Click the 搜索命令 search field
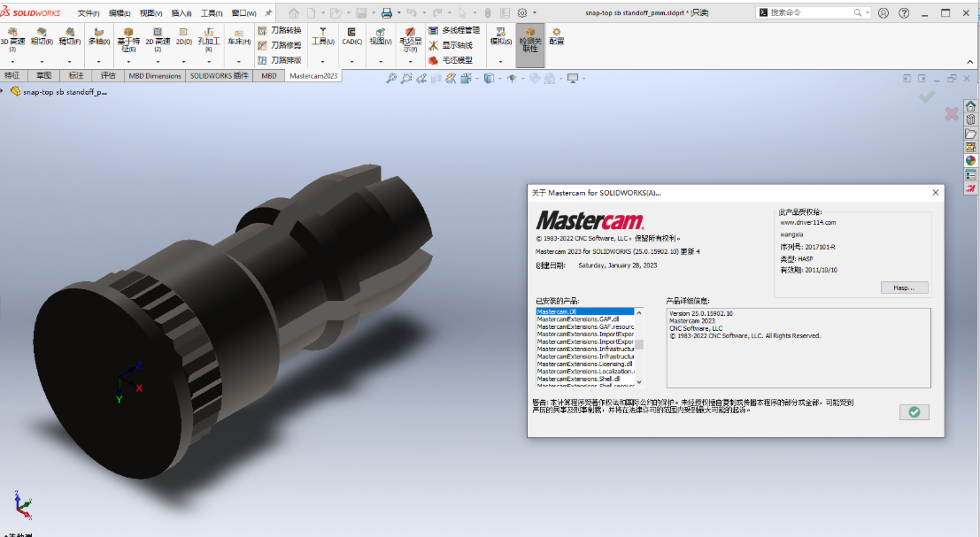Screen dimensions: 980x537 coord(811,12)
